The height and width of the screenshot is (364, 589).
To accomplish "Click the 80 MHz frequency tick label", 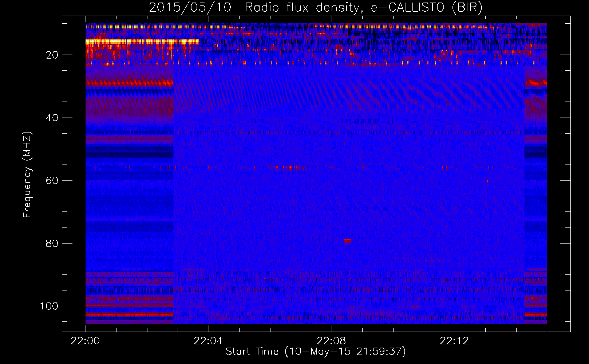I will tap(52, 244).
